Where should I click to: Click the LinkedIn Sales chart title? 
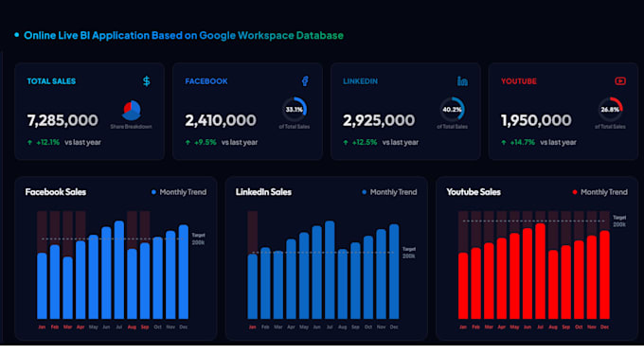(263, 192)
